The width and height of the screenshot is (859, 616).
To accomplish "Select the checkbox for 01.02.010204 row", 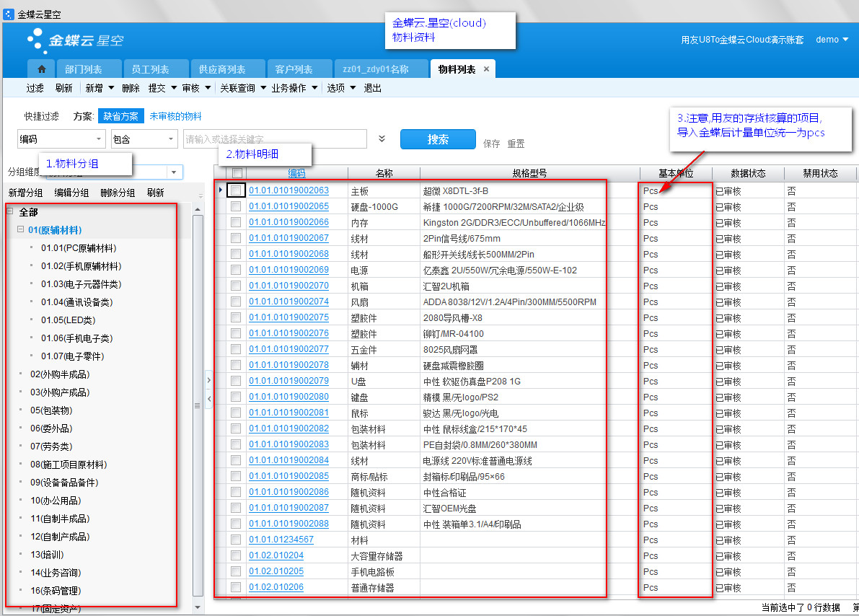I will pos(236,555).
